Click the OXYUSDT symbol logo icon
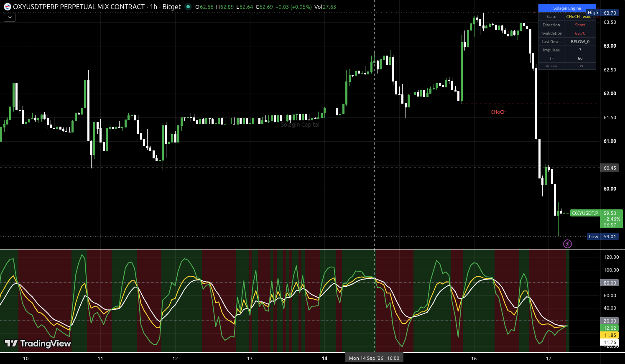This screenshot has height=364, width=625. coord(8,7)
